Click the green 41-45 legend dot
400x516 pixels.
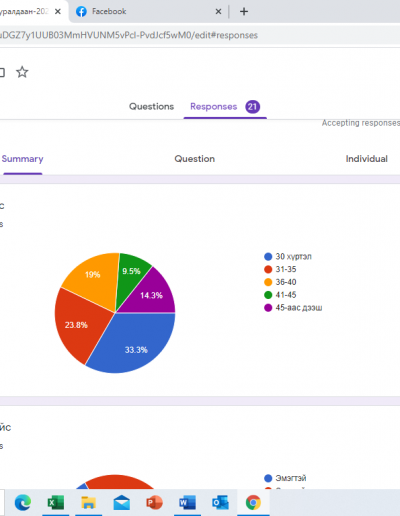tap(268, 295)
